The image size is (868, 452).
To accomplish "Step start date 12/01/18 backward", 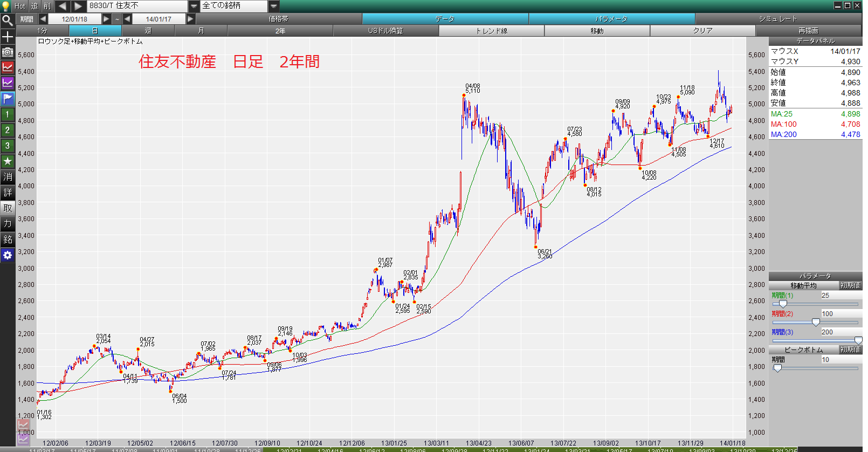I will (43, 19).
